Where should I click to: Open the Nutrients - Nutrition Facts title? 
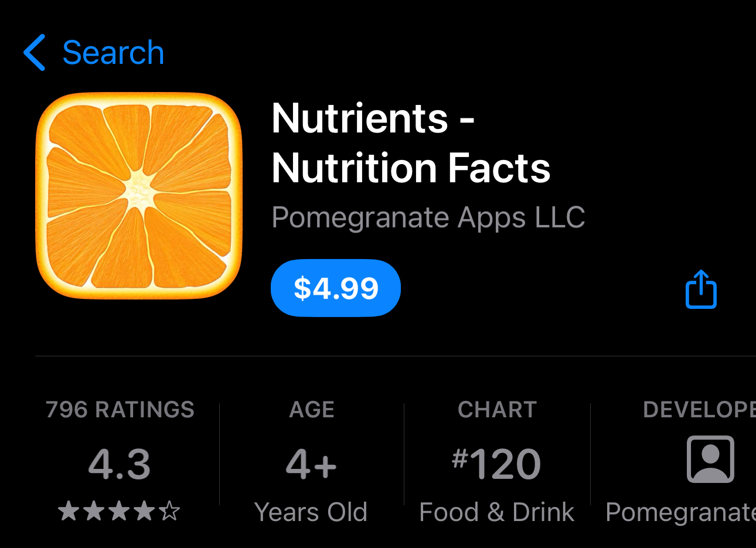(x=411, y=143)
